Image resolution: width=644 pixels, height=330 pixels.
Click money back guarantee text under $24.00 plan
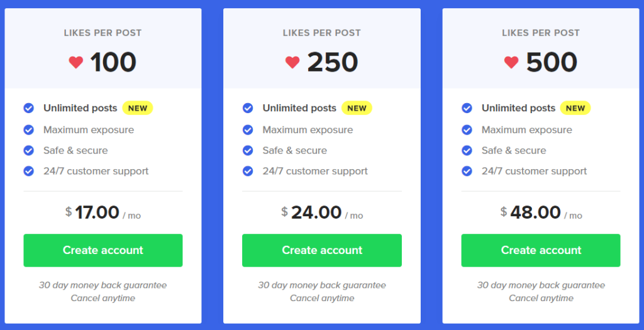pos(322,285)
